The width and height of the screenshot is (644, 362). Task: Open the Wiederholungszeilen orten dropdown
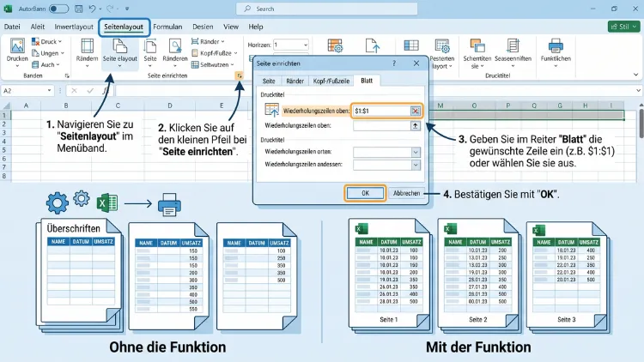416,152
